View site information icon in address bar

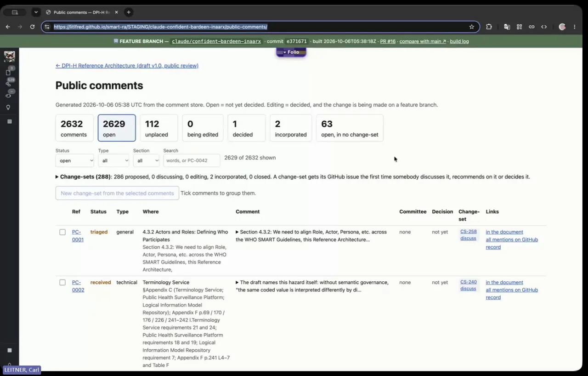47,27
